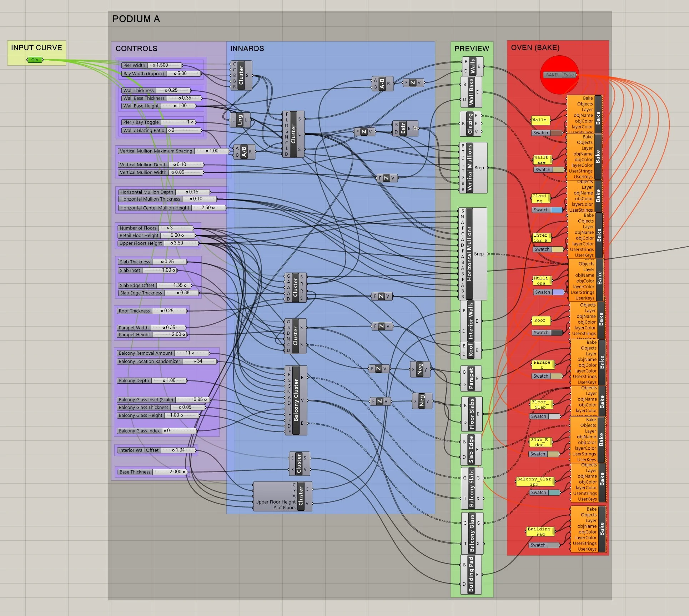This screenshot has width=689, height=616.
Task: Select cluster with Upper Floor Height input
Action: (x=282, y=496)
